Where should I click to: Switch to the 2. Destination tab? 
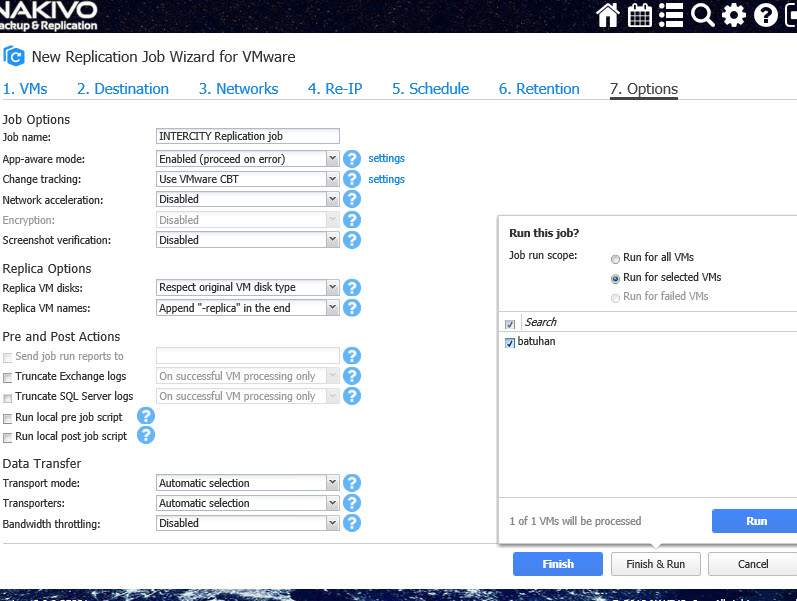coord(123,89)
